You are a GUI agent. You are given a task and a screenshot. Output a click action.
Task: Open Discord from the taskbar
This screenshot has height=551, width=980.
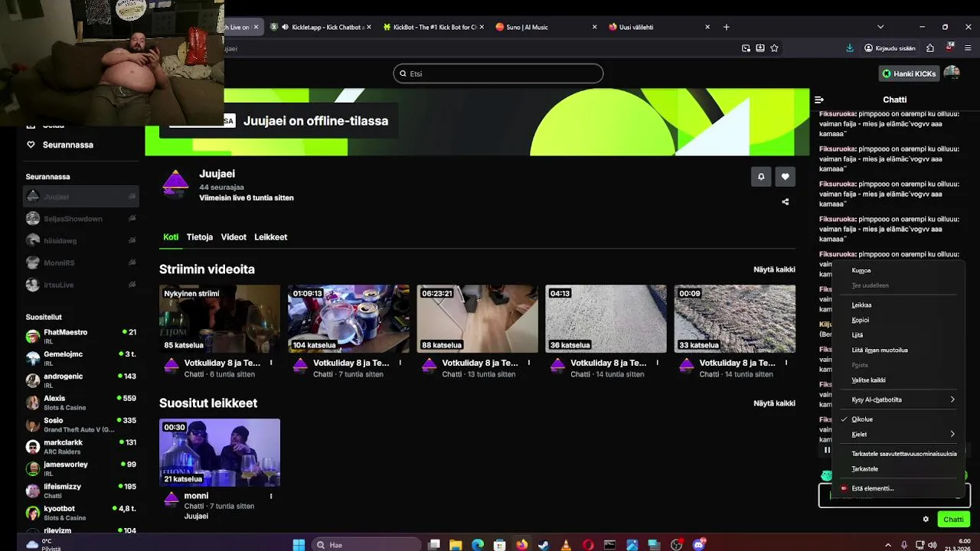click(699, 545)
